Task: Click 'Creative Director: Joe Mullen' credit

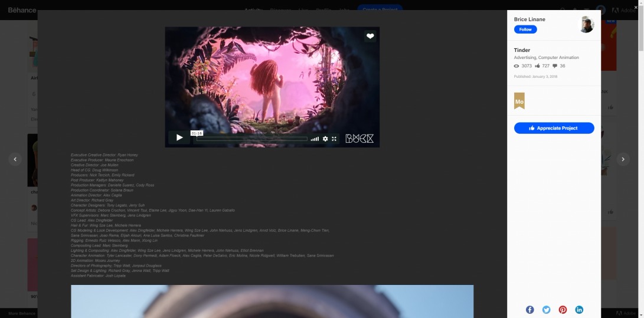Action: coord(94,165)
